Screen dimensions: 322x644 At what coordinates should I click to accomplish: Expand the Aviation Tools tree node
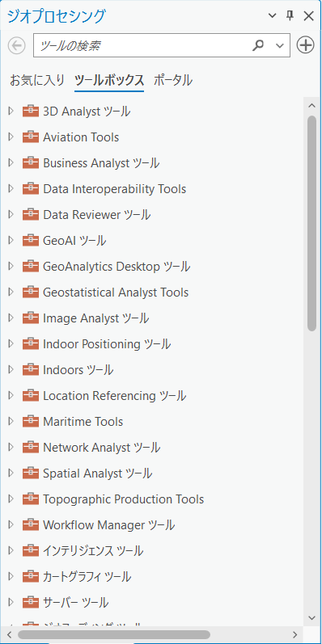pyautogui.click(x=11, y=137)
